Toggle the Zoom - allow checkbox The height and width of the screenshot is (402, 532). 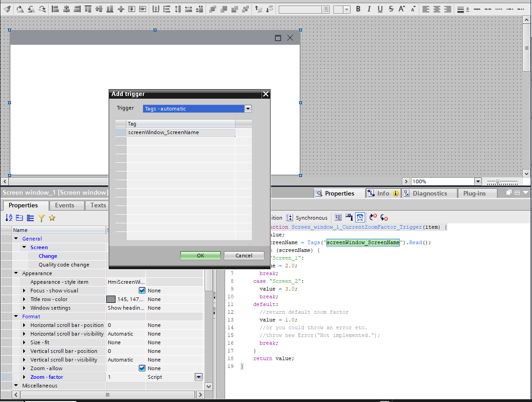coord(142,368)
